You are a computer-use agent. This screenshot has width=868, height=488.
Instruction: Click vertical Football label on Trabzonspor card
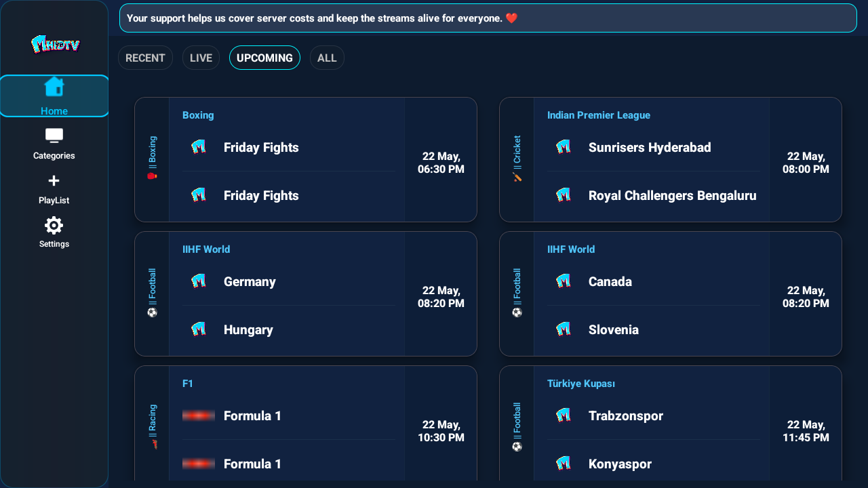(x=517, y=421)
